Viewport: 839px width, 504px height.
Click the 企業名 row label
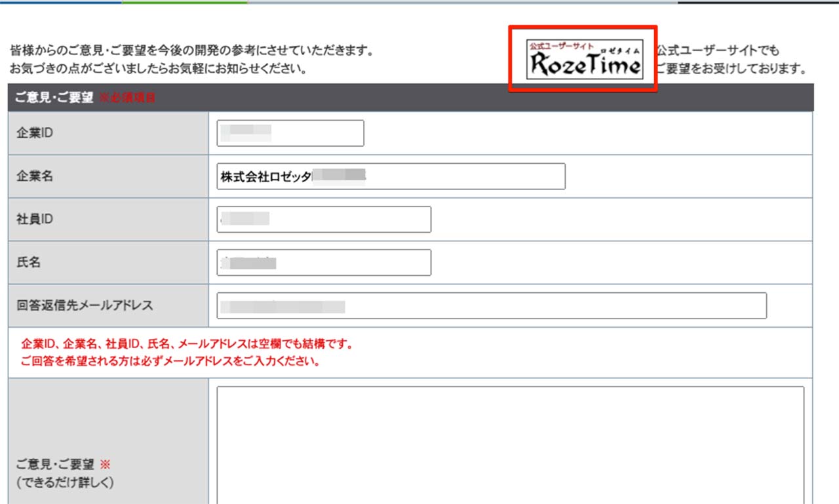coord(34,176)
